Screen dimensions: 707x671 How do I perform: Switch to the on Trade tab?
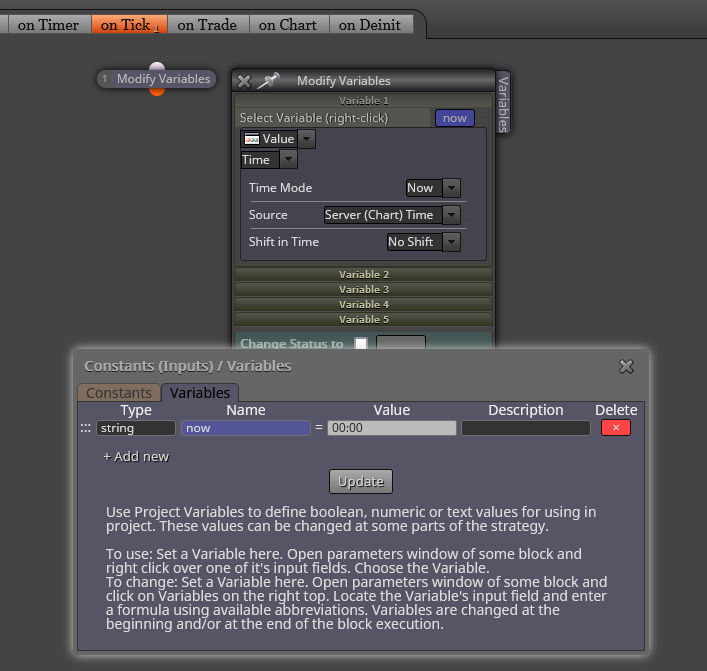(207, 25)
